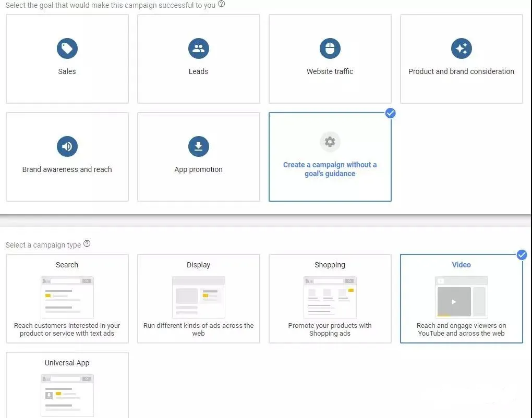Pick the Display campaign type illustration
532x418 pixels.
(x=198, y=297)
